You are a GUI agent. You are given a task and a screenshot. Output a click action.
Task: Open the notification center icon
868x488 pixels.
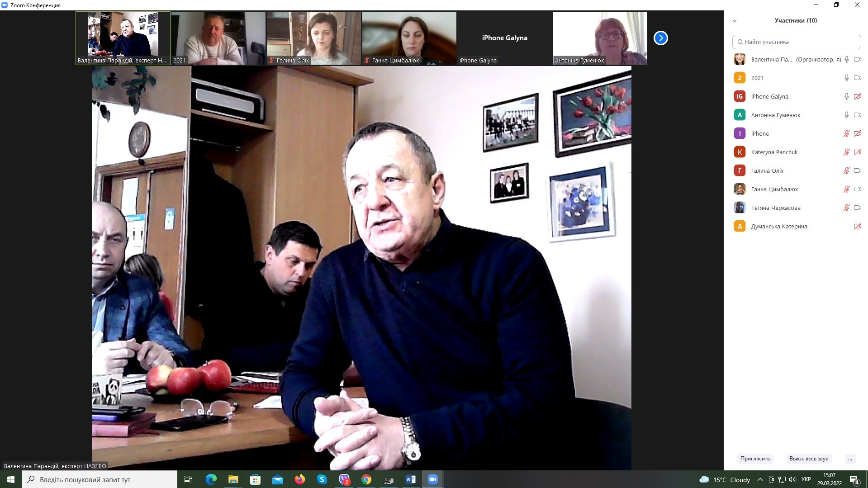(854, 480)
